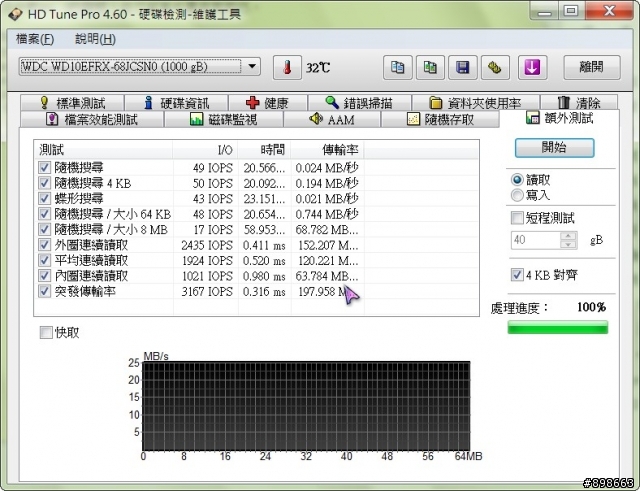Switch to the 健康 tab

pyautogui.click(x=268, y=102)
